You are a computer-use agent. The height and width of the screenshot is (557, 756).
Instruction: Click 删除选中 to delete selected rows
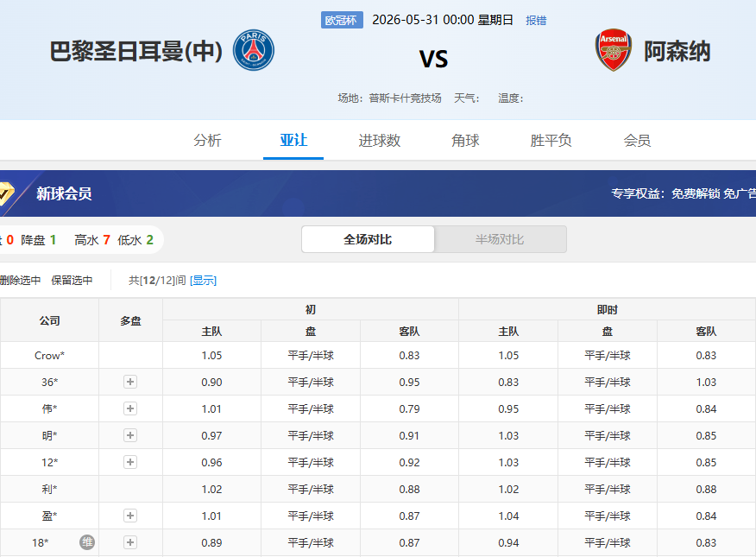[x=20, y=280]
